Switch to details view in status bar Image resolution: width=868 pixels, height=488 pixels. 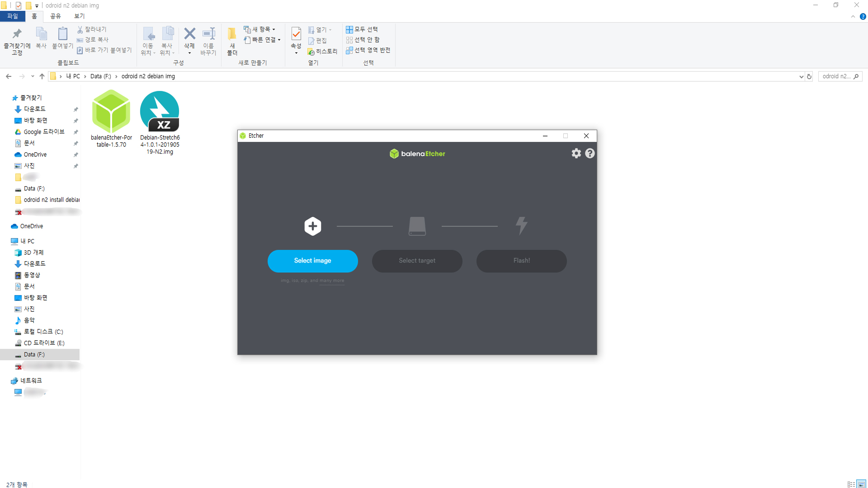click(x=851, y=484)
